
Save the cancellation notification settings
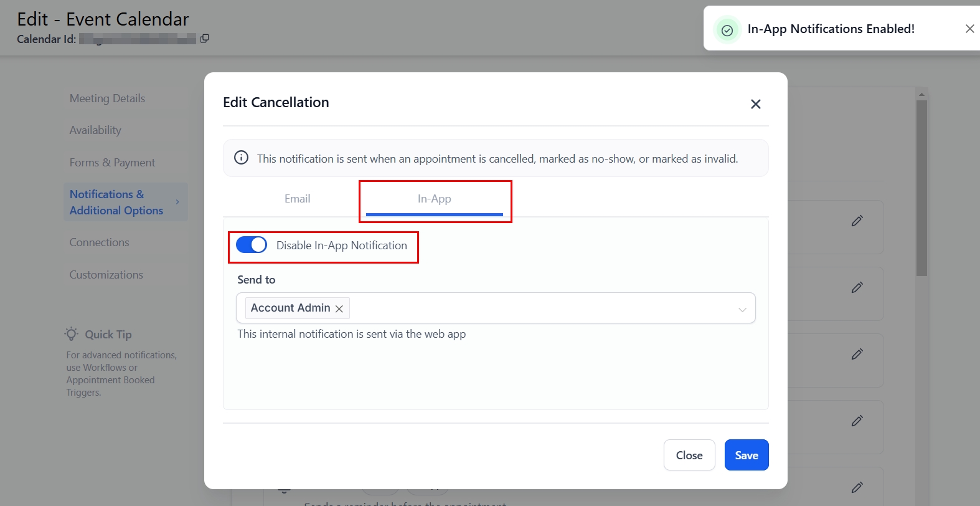click(x=746, y=456)
